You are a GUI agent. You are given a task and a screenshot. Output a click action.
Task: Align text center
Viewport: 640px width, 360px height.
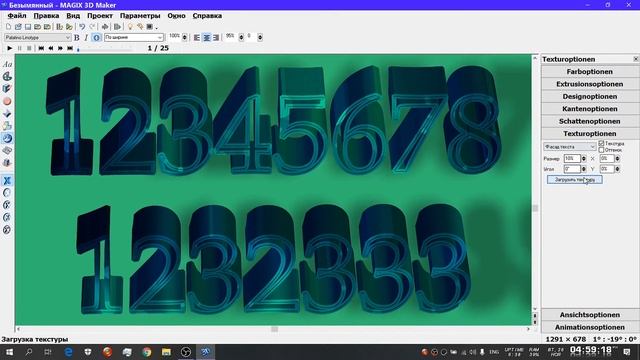(207, 38)
